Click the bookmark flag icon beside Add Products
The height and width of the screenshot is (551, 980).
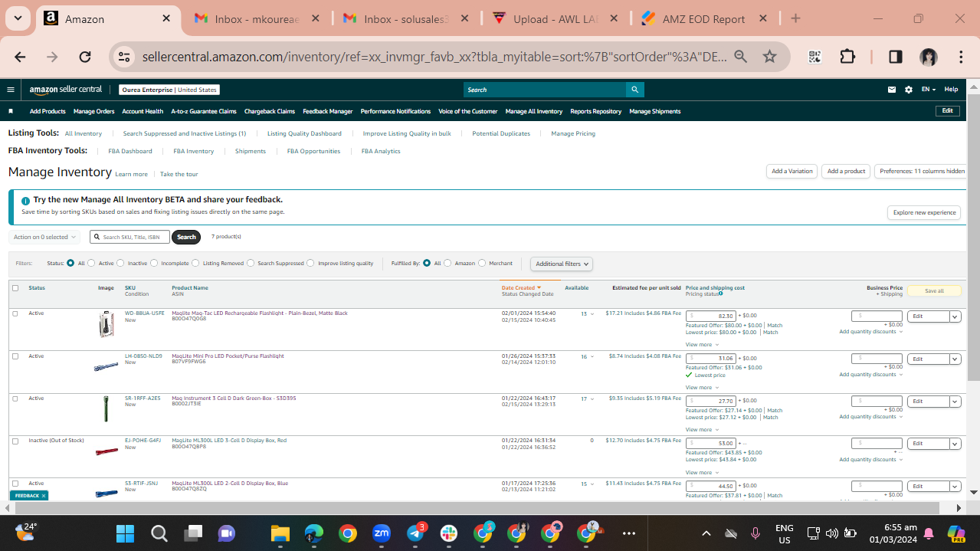[x=11, y=111]
